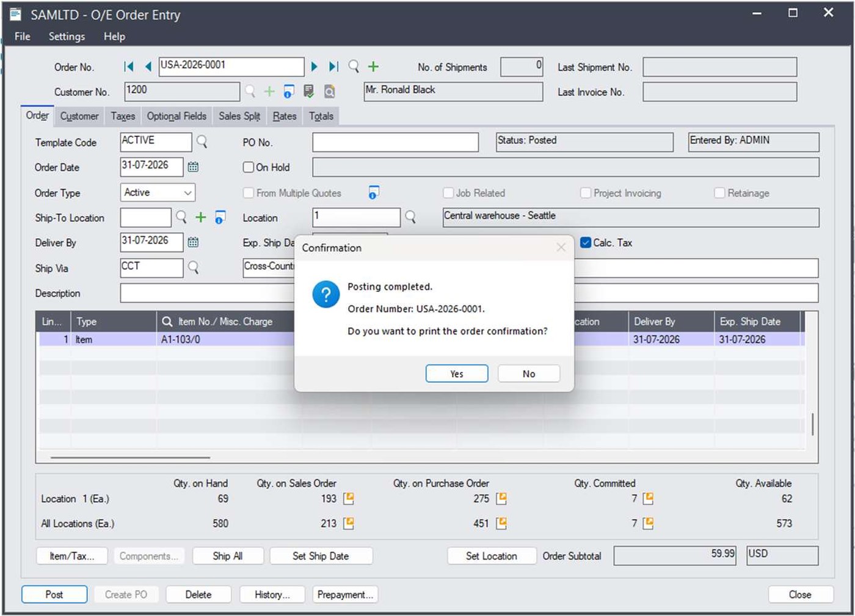Open Ship-To Location zoom info icon

click(220, 217)
